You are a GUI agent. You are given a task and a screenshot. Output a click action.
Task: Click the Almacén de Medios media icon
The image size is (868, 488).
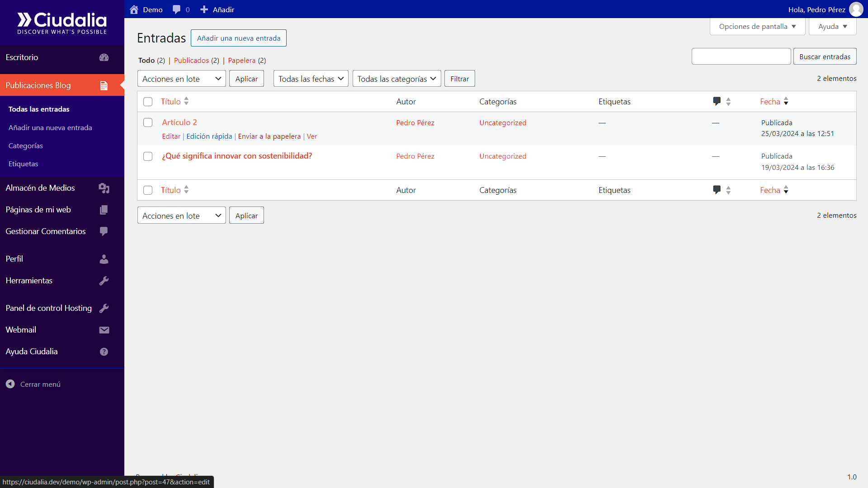pyautogui.click(x=104, y=188)
